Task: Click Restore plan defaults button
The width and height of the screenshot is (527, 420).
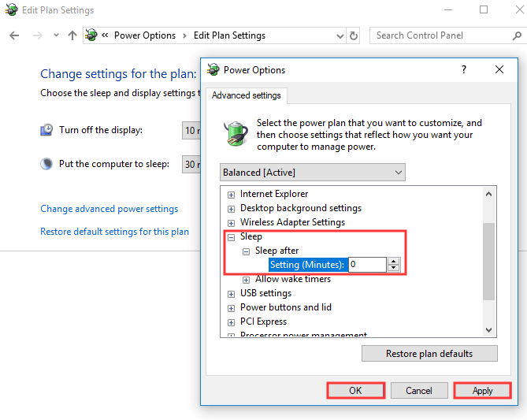Action: 429,354
